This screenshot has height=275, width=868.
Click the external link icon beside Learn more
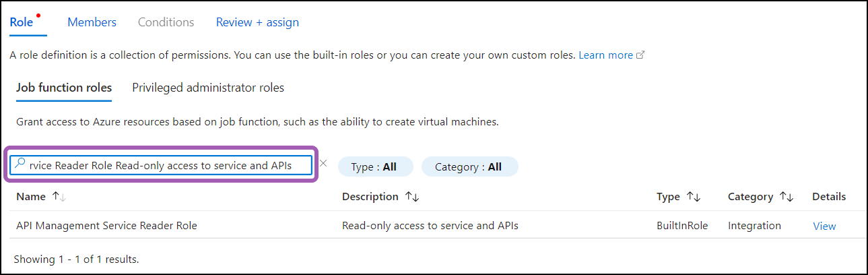(x=641, y=55)
